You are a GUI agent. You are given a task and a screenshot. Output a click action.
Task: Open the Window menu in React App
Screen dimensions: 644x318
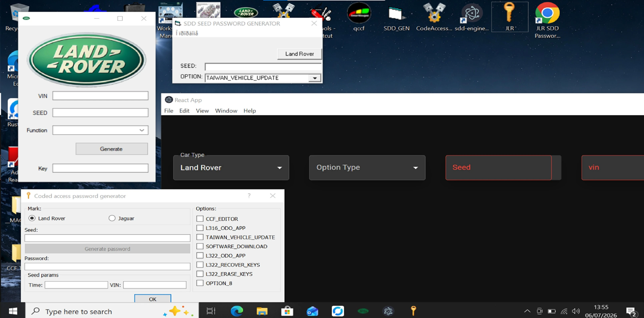click(226, 111)
